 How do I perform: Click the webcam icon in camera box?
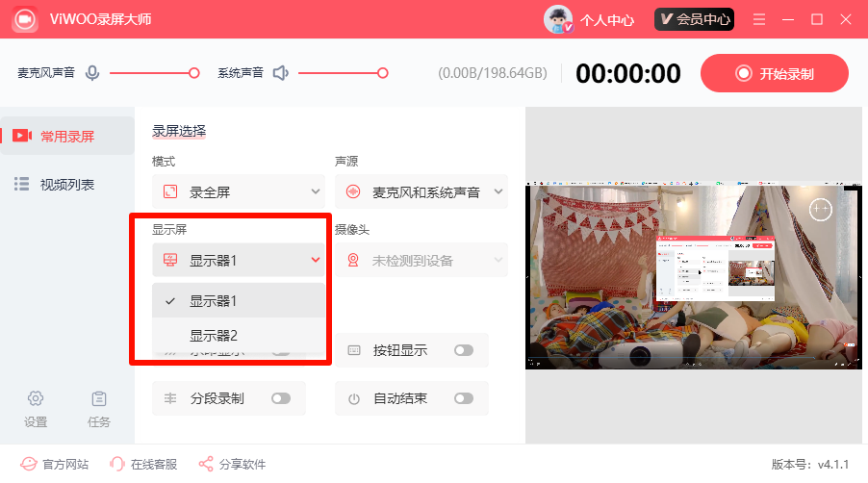[353, 260]
